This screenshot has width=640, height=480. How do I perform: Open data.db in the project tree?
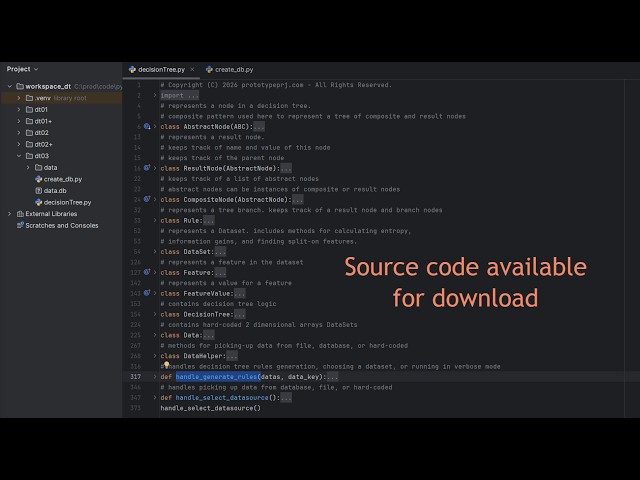point(55,191)
